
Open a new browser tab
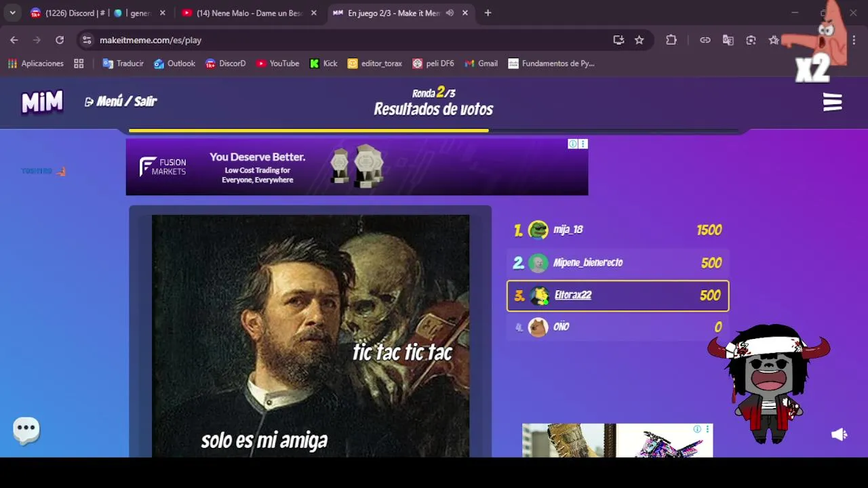488,13
